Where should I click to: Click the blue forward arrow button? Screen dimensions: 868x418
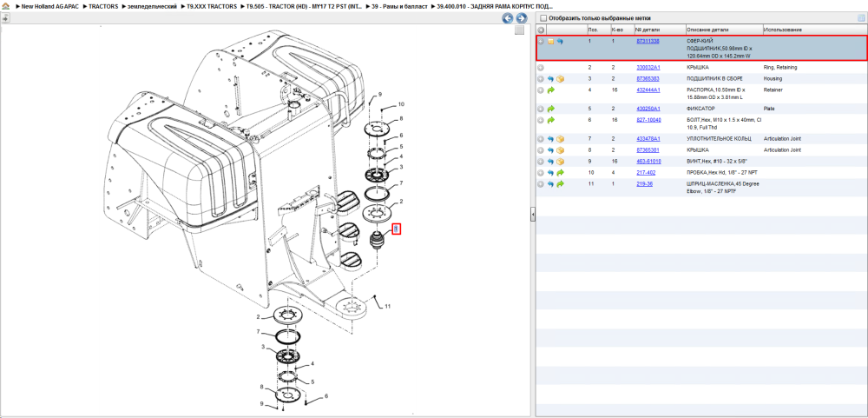pyautogui.click(x=520, y=18)
